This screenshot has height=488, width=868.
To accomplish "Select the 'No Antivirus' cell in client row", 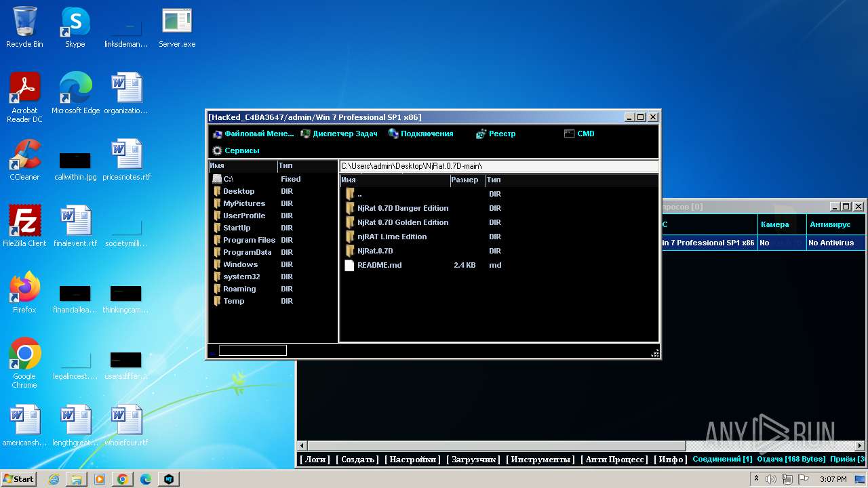I will [835, 243].
